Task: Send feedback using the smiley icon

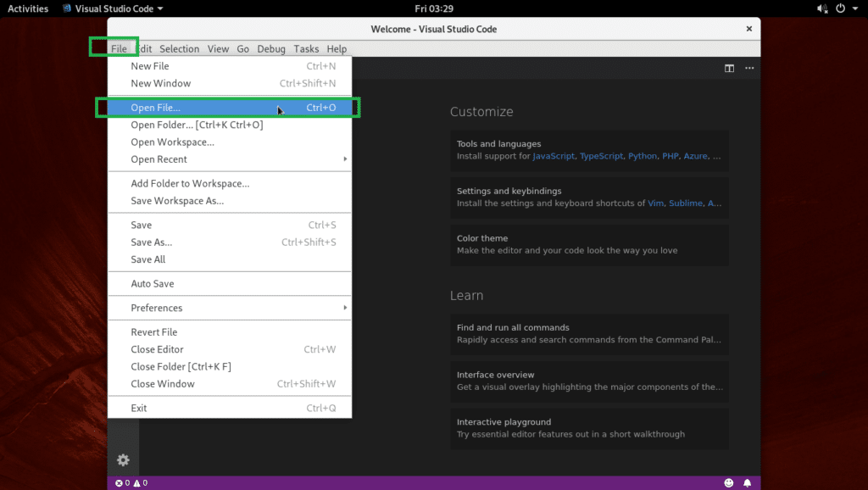Action: [728, 482]
